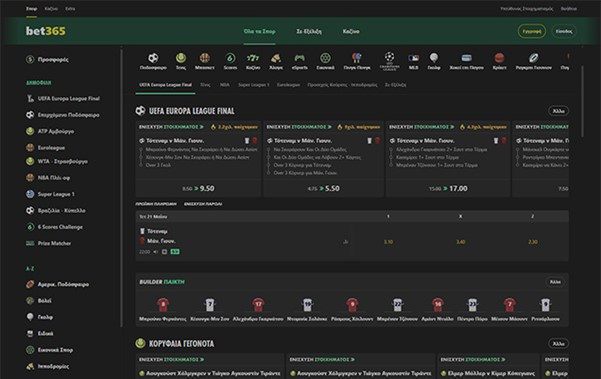Select the MLB logo icon
The height and width of the screenshot is (379, 601).
tap(414, 58)
